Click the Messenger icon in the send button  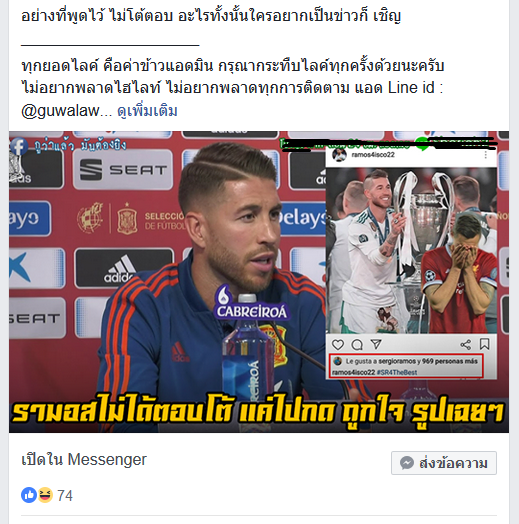pyautogui.click(x=407, y=463)
